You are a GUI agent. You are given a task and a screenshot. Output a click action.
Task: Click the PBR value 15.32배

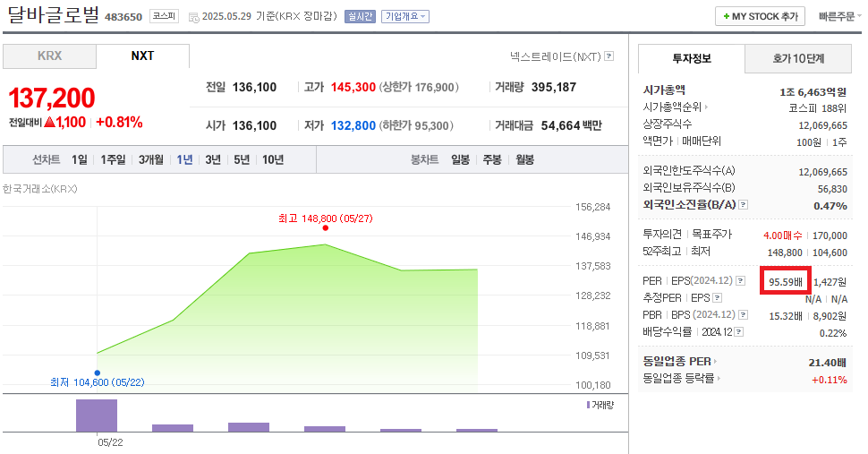tap(786, 316)
